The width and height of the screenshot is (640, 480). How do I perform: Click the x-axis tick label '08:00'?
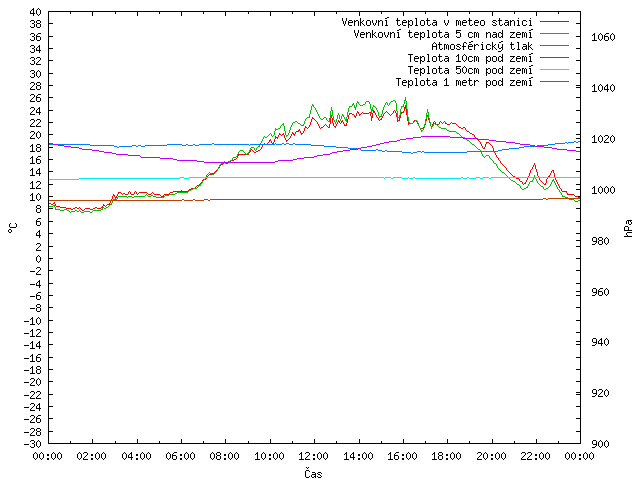225,456
